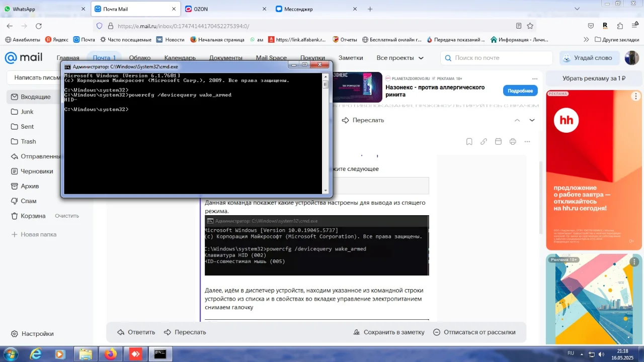Open message more options dots
Screen dimensions: 644x362
click(x=527, y=142)
